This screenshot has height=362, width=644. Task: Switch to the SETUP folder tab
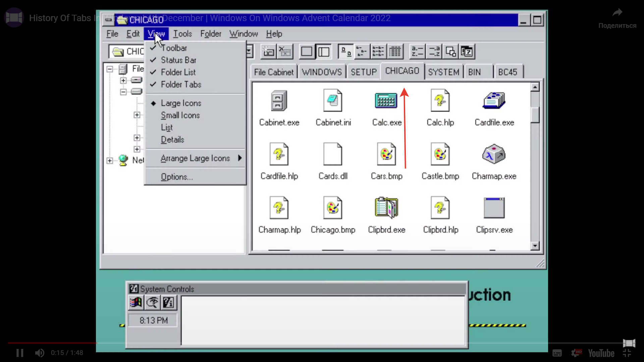coord(364,72)
